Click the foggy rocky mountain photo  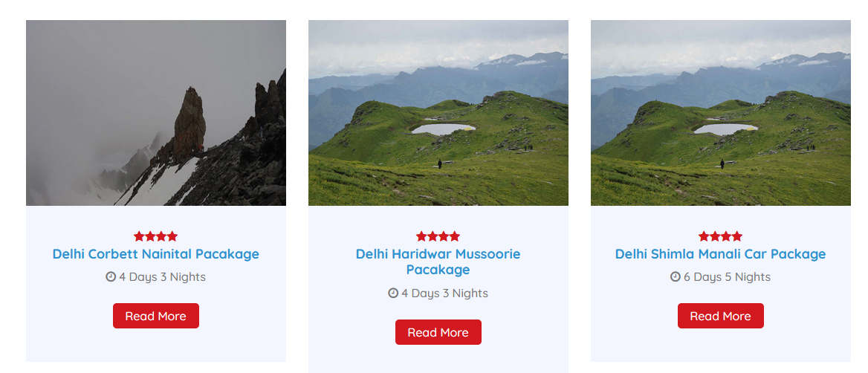click(x=156, y=113)
